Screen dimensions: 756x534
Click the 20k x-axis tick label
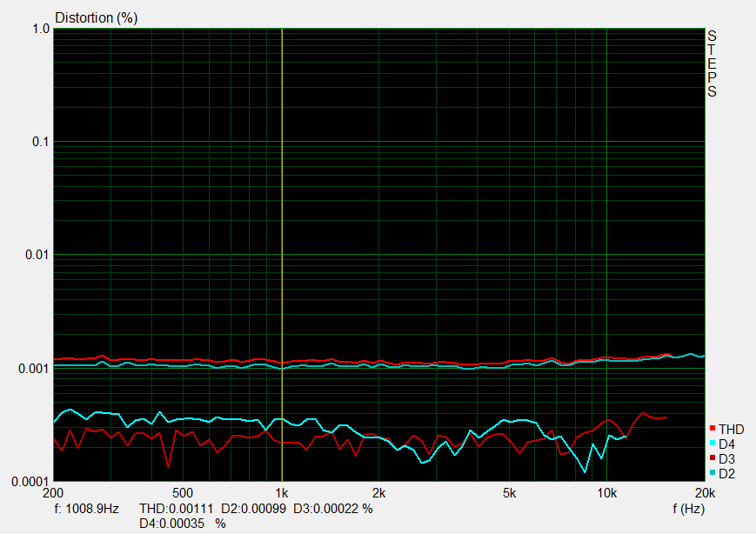tap(705, 493)
